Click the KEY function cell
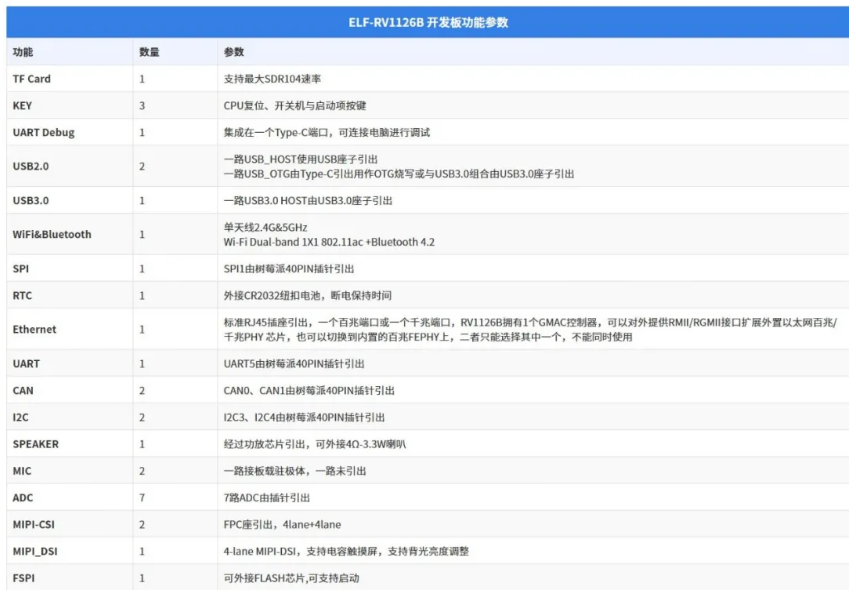 [23, 105]
